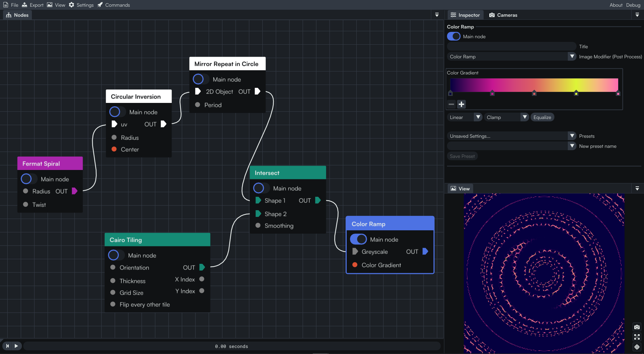Toggle Main node switch in Inspector

pos(454,36)
